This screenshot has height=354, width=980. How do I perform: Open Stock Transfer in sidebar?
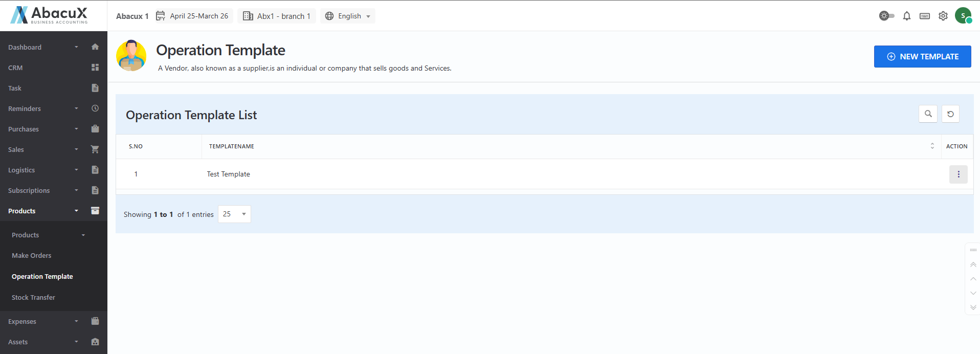(33, 297)
